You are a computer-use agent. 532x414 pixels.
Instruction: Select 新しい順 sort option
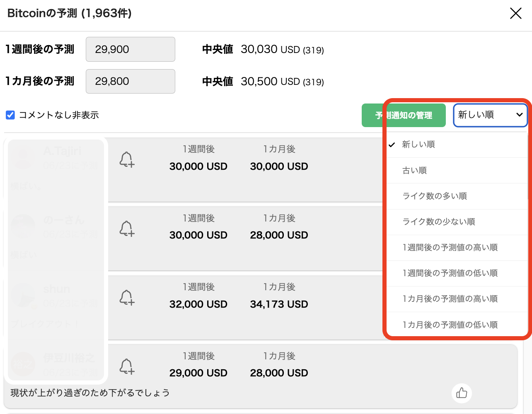(x=457, y=144)
